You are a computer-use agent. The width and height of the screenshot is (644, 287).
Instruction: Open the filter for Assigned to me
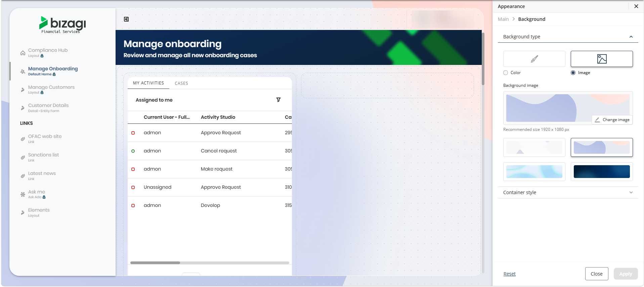tap(278, 100)
